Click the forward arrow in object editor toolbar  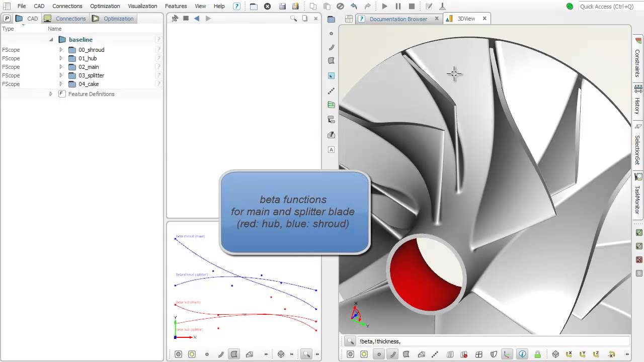[x=208, y=18]
